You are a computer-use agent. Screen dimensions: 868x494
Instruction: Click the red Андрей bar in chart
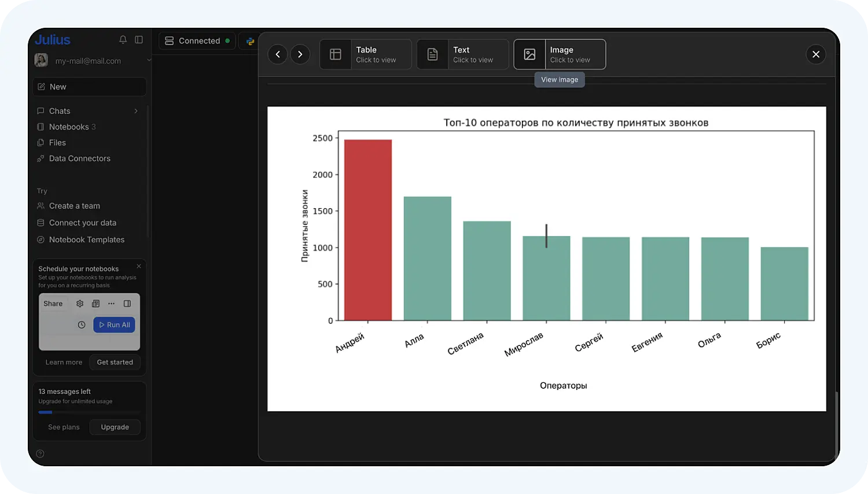(x=367, y=230)
